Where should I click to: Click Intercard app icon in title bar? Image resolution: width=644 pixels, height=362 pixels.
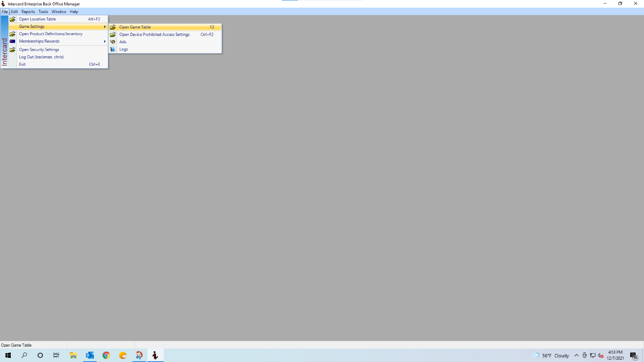(4, 4)
